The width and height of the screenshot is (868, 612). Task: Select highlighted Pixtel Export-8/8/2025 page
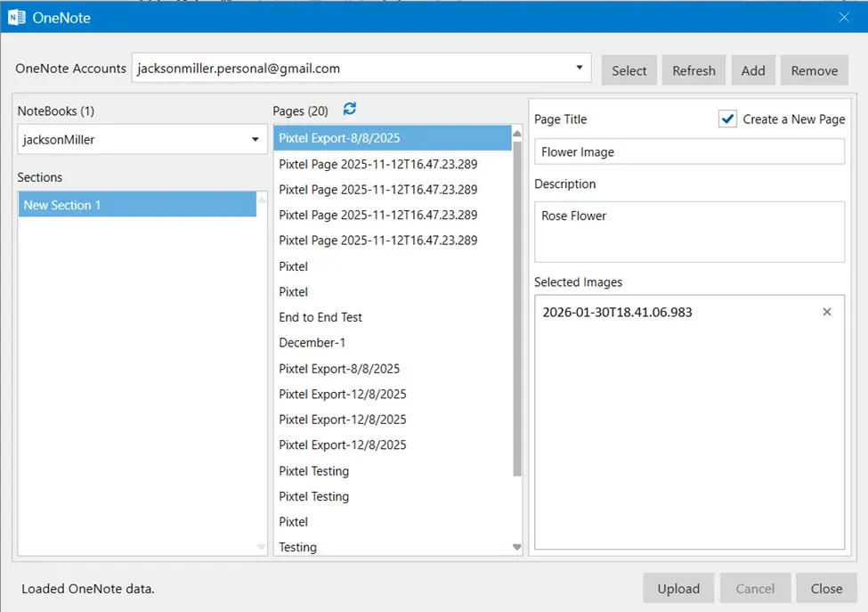point(392,138)
